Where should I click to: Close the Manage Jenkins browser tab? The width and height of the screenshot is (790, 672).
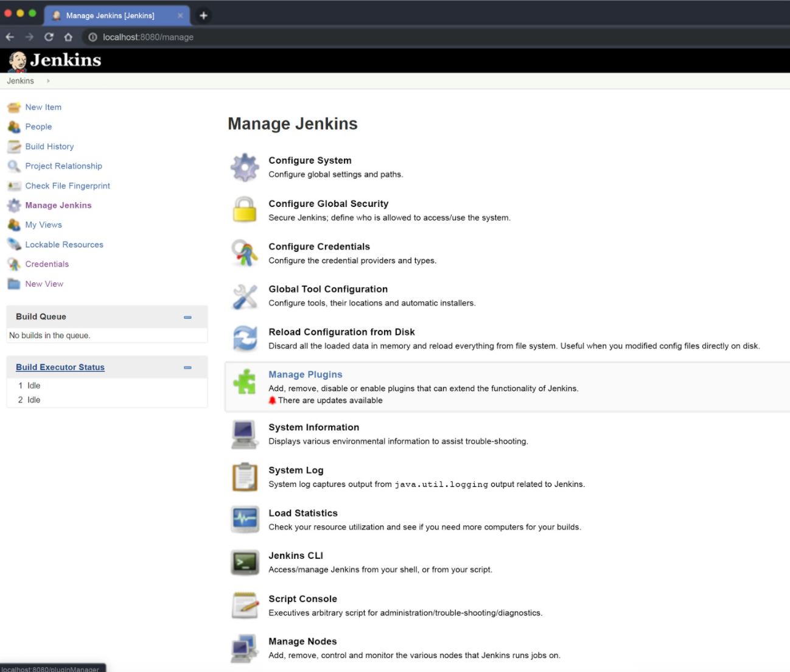pos(180,16)
